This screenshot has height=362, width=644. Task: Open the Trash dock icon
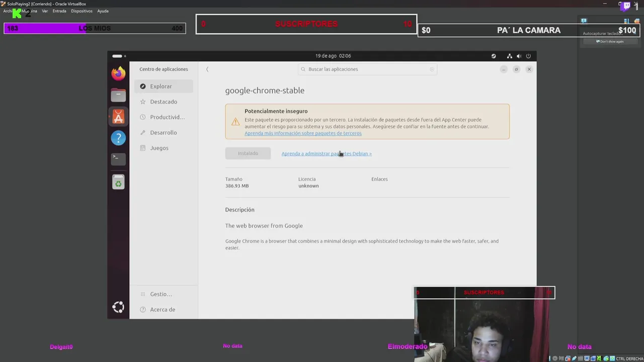point(118,182)
